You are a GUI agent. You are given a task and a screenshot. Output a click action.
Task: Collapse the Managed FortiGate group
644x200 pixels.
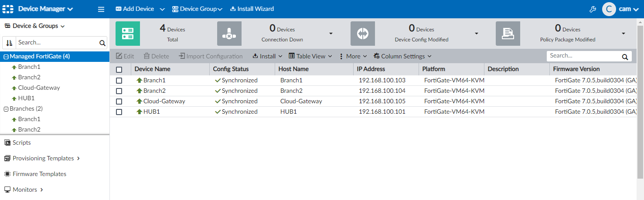[6, 57]
